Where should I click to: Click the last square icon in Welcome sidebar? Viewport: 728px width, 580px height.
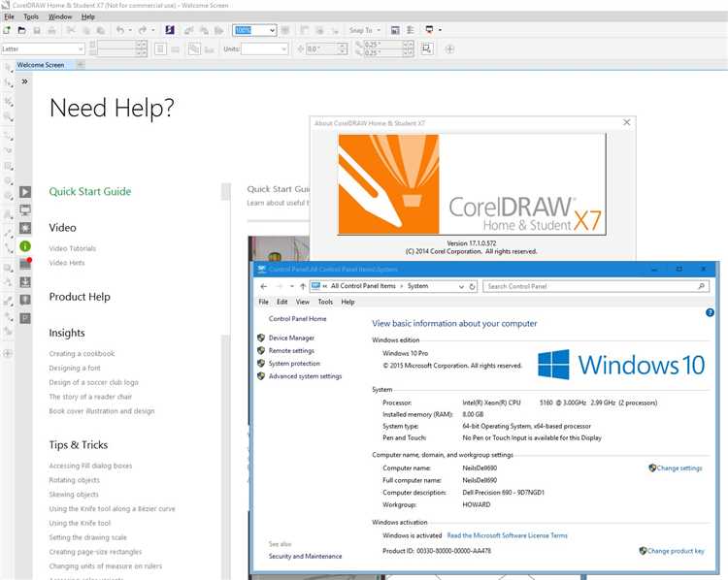point(25,318)
